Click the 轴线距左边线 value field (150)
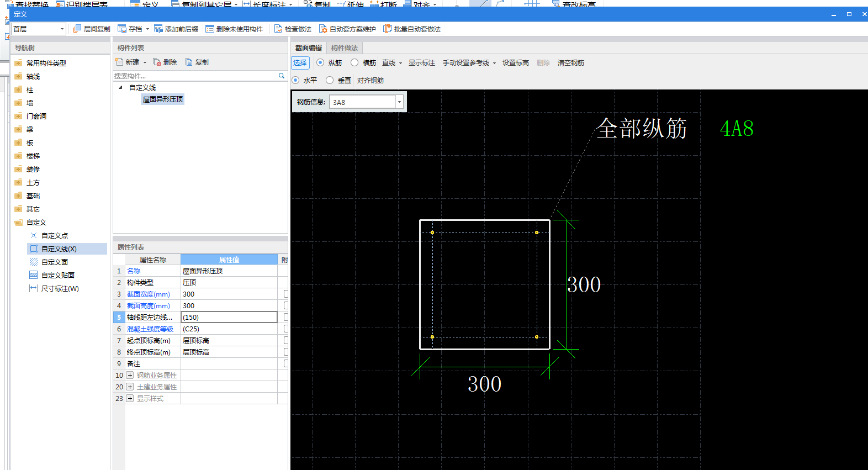 pyautogui.click(x=229, y=317)
